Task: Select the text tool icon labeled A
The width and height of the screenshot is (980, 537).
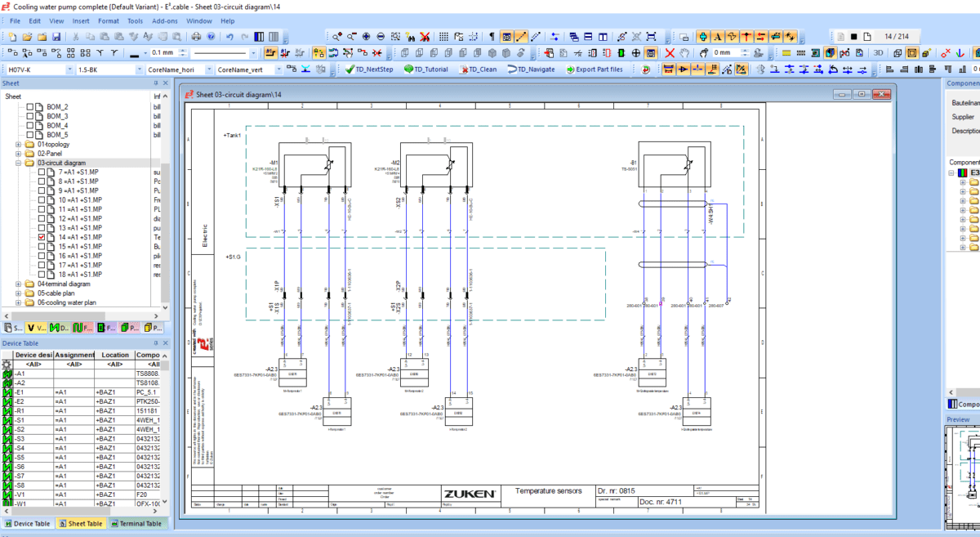Action: (x=717, y=37)
